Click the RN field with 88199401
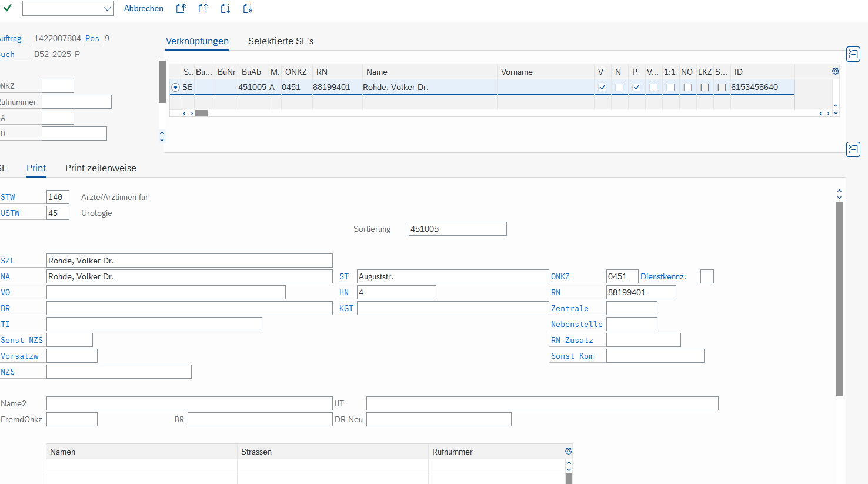The height and width of the screenshot is (484, 868). (641, 292)
